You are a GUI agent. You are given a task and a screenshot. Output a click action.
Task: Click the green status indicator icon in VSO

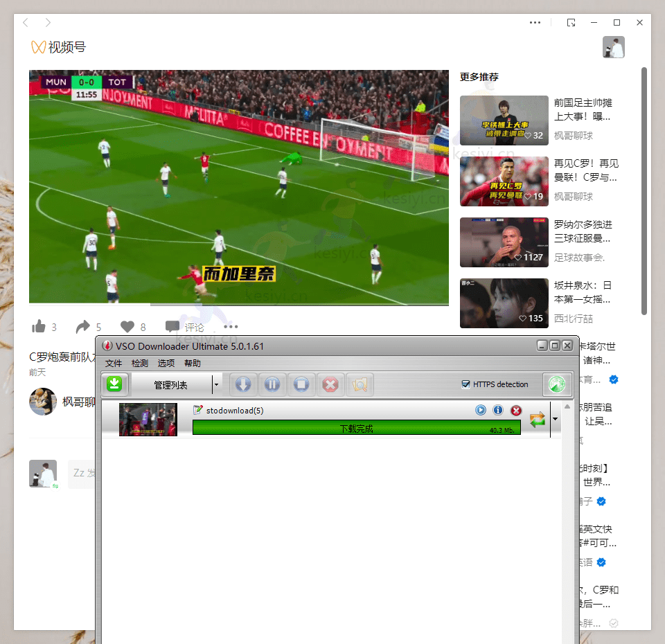click(x=557, y=384)
